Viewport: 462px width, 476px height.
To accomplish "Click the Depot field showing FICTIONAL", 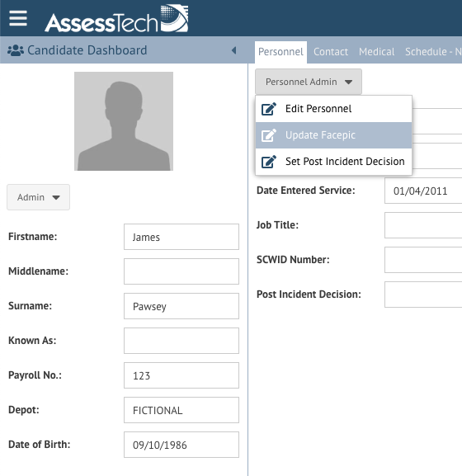I will pos(181,410).
